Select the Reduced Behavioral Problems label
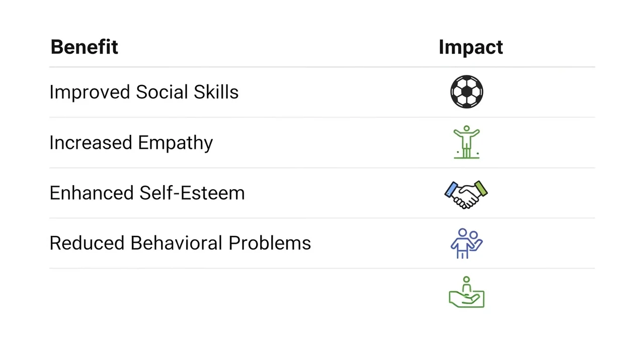The height and width of the screenshot is (351, 644). 180,243
